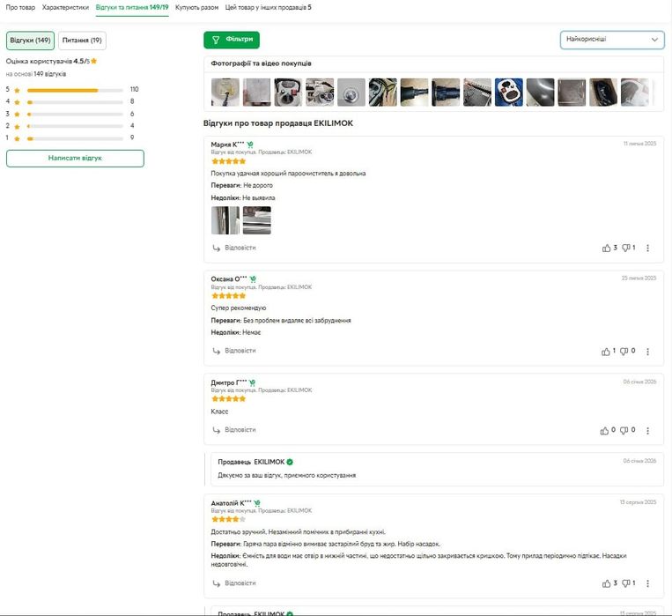Open the Характеристики tab
This screenshot has height=616, width=672.
pos(65,8)
